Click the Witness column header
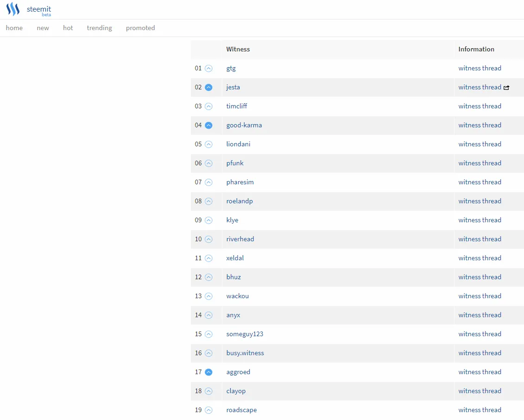 tap(238, 49)
